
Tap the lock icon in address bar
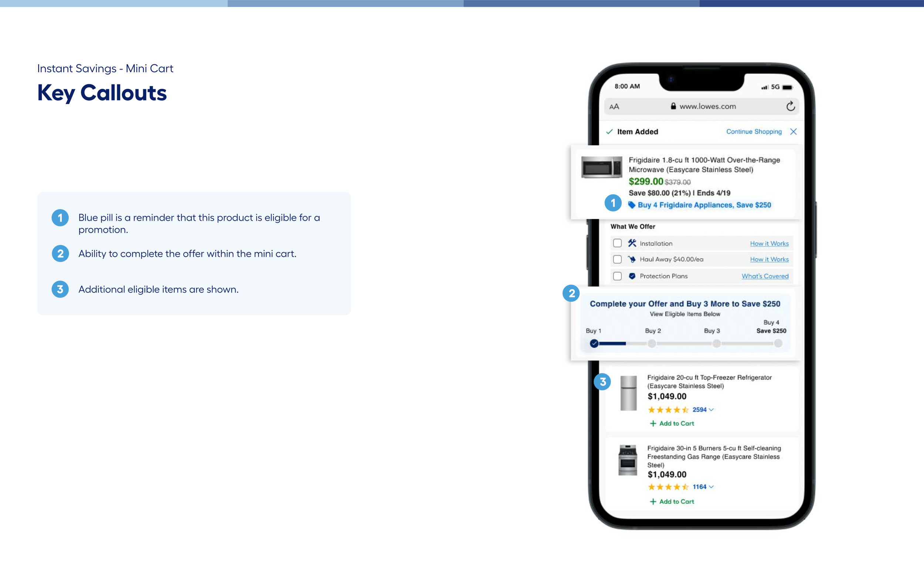tap(673, 106)
